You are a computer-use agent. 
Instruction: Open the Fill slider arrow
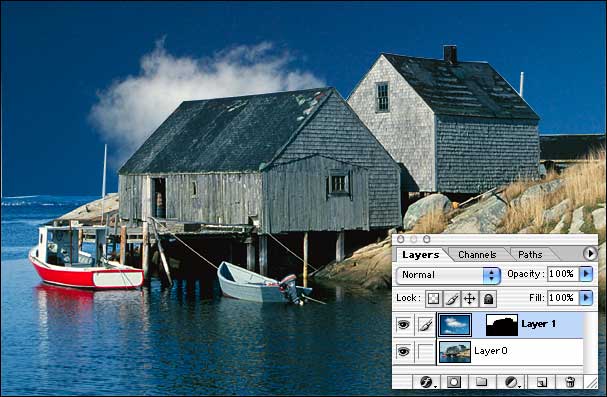pyautogui.click(x=586, y=298)
